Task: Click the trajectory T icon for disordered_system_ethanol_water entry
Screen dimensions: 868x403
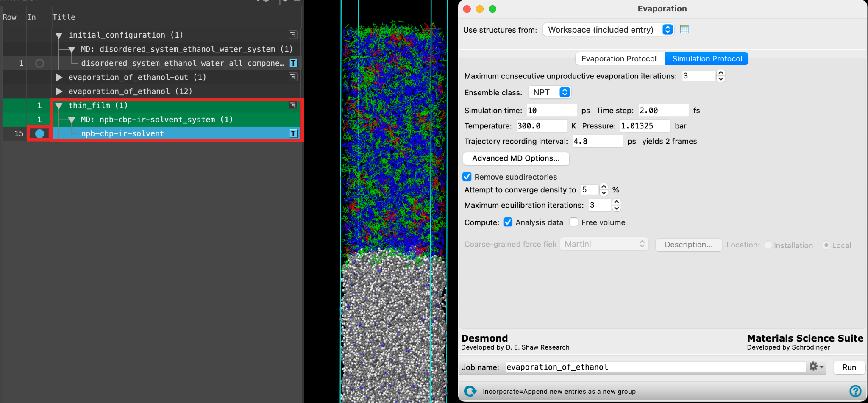Action: coord(293,63)
